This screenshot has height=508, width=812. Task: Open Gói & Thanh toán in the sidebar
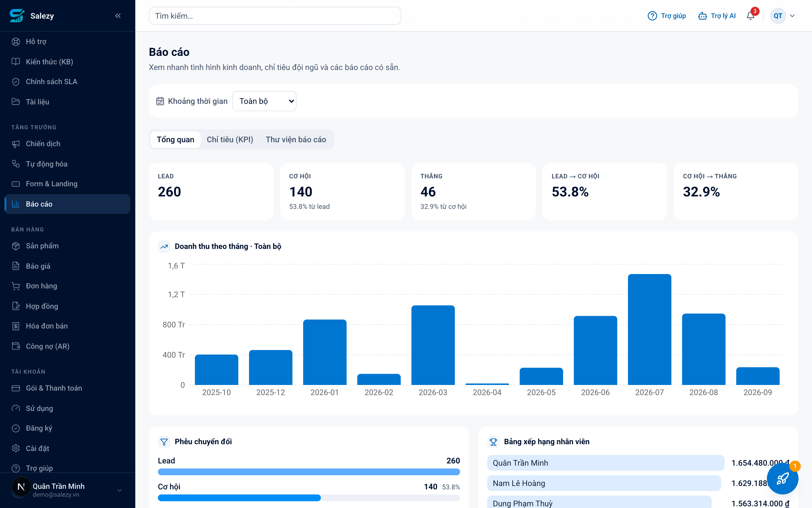(x=67, y=388)
